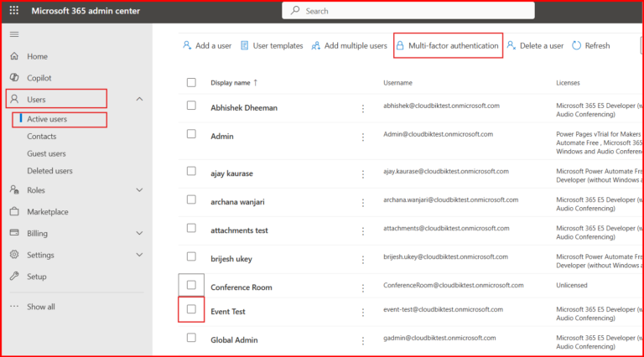Toggle the select-all checkbox in header

[191, 82]
